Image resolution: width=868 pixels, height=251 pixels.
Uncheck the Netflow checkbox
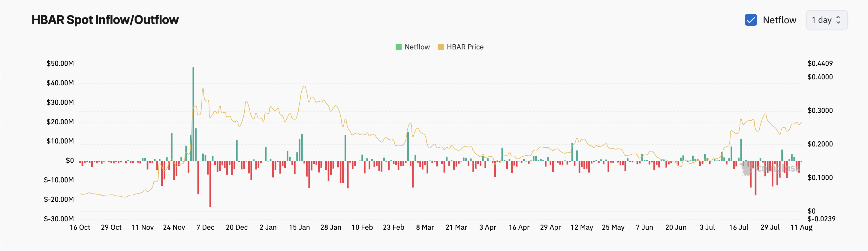click(x=751, y=20)
